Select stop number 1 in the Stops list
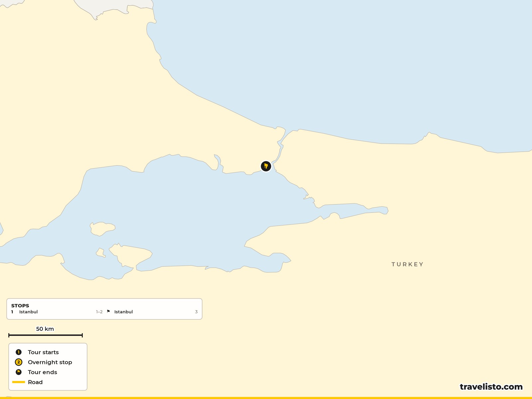532x399 pixels. [x=12, y=312]
